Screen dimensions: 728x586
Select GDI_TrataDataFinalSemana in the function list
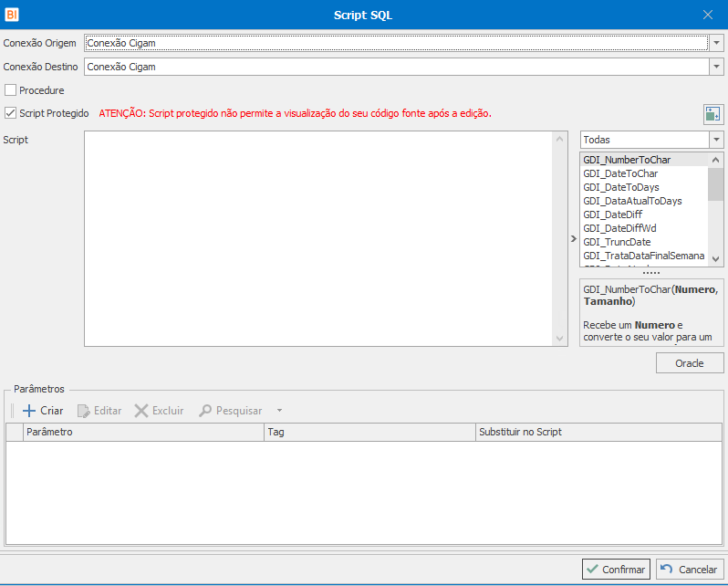click(x=644, y=256)
